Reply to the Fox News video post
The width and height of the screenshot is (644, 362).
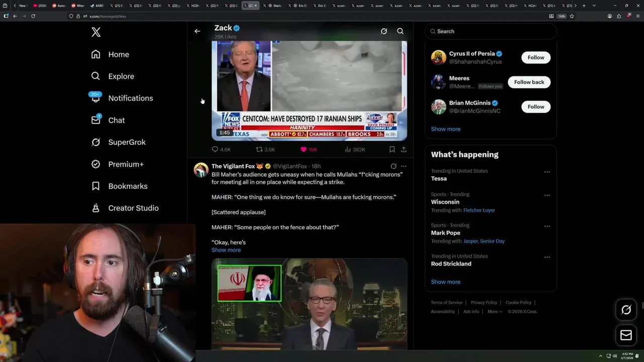click(x=221, y=149)
